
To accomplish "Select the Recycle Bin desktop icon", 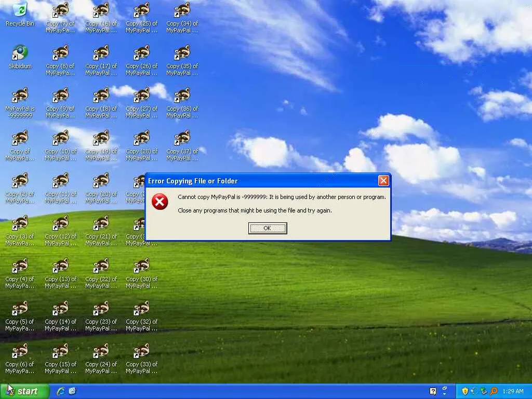I will [x=20, y=15].
